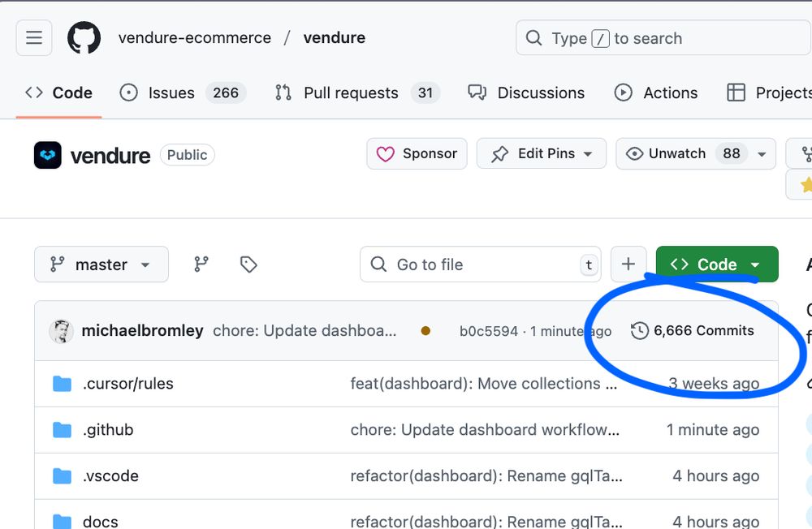Open the chore: Update dashboa... commit message
The image size is (812, 529).
tap(304, 331)
